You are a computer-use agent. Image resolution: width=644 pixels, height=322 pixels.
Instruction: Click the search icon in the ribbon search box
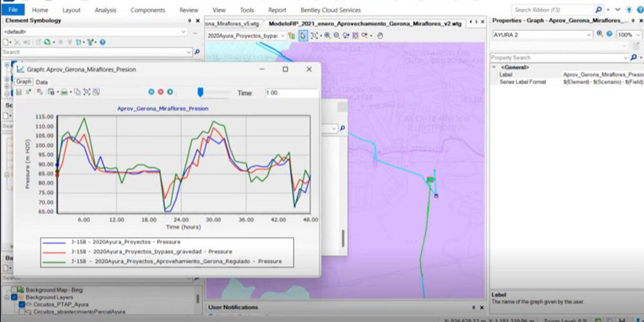[599, 10]
